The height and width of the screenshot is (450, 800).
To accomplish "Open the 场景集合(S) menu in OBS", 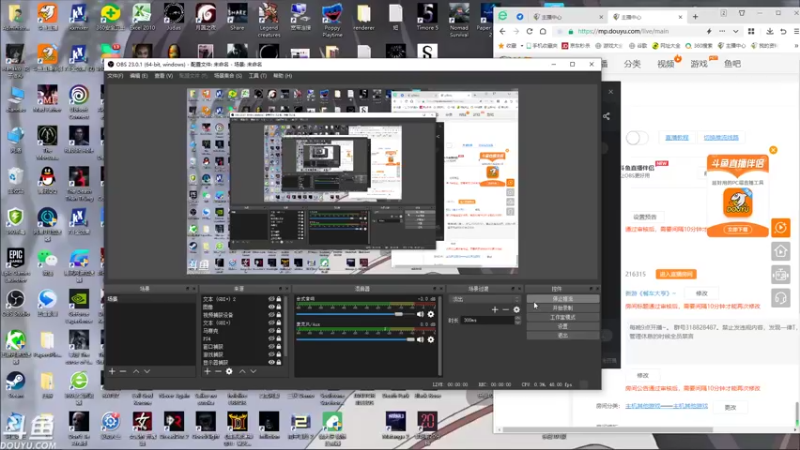I will tap(228, 76).
